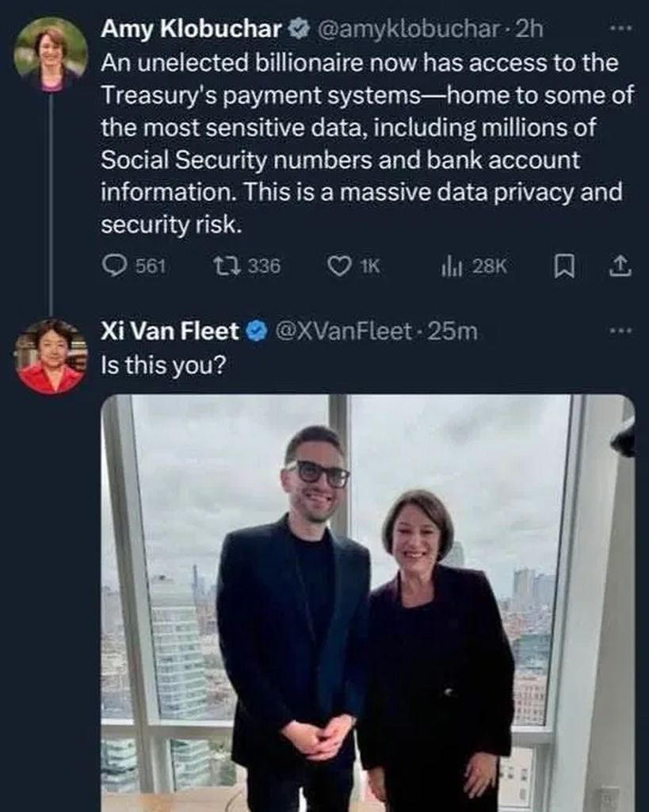Screen dimensions: 649x812
Task: Open Amy Klobuchar's profile avatar
Action: tap(51, 54)
